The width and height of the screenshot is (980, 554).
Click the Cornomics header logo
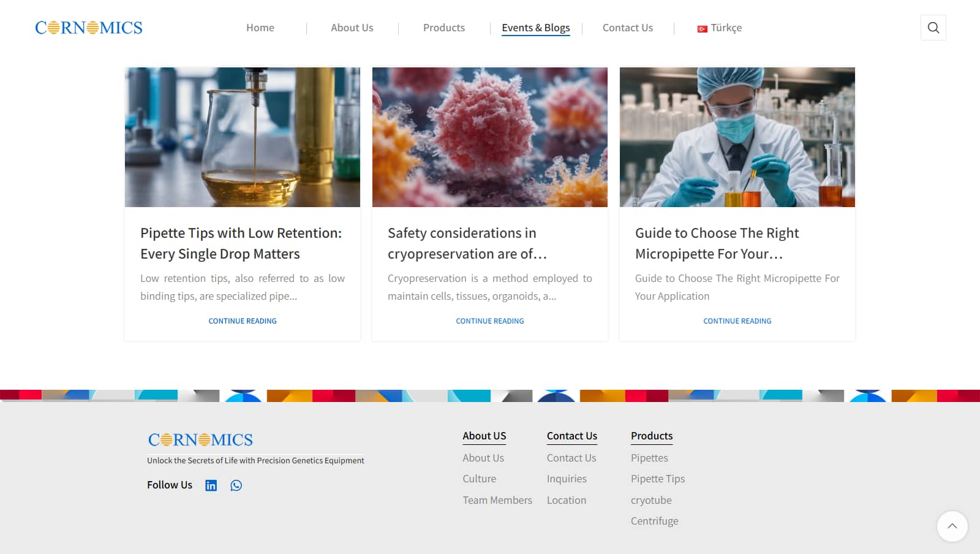tap(89, 28)
